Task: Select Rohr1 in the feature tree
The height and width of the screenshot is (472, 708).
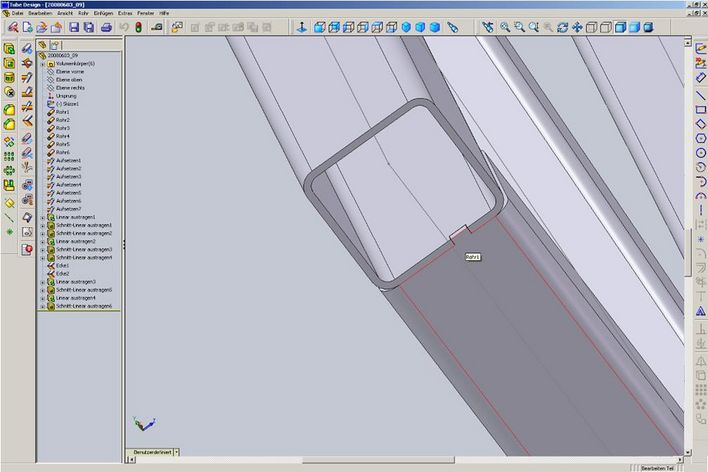Action: click(x=62, y=112)
